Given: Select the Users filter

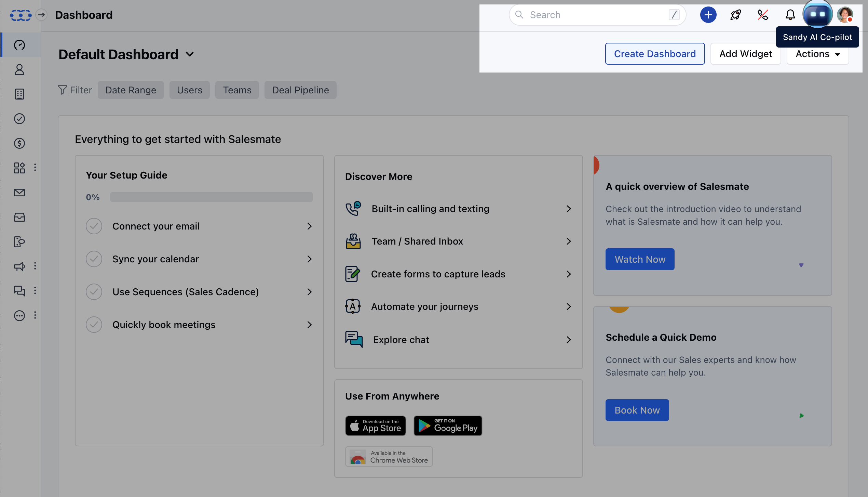Looking at the screenshot, I should coord(190,90).
